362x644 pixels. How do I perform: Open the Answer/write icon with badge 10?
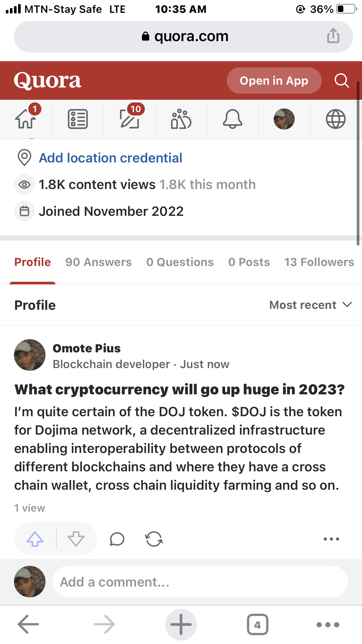[x=129, y=119]
